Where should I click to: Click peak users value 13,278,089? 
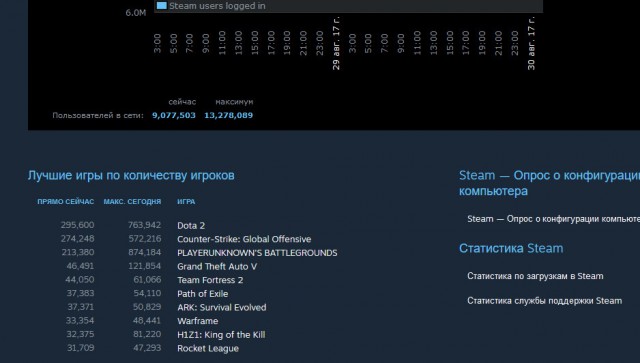pos(229,116)
